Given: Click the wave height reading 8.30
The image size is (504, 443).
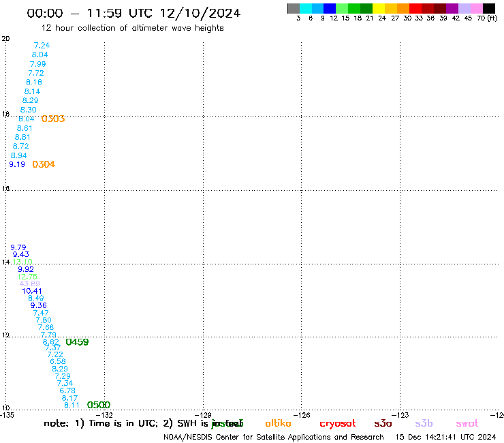Looking at the screenshot, I should [29, 110].
